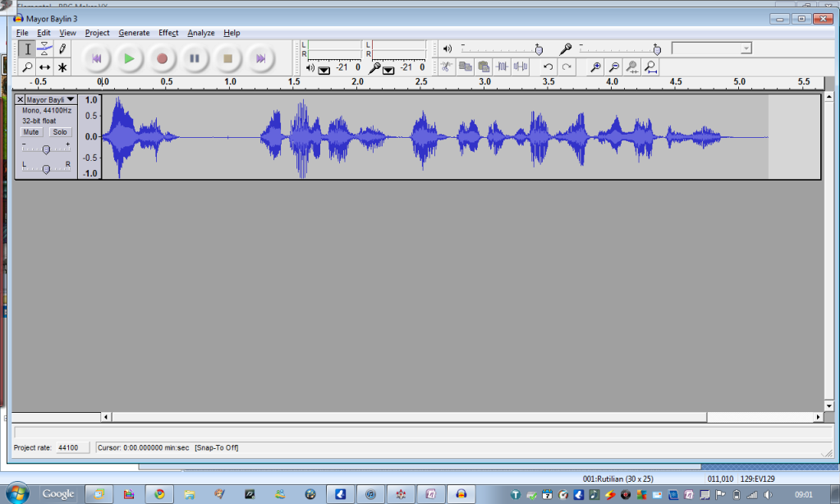Solo the Mayor Bayli track
Screen dimensions: 840x504
click(x=60, y=132)
